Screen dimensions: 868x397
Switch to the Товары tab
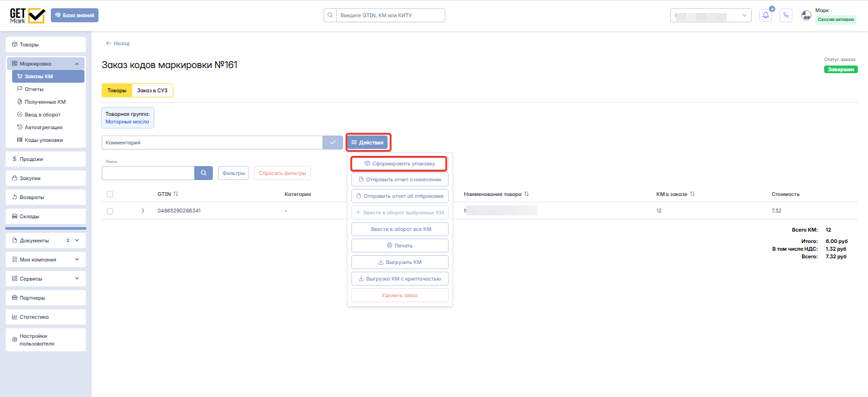point(117,91)
